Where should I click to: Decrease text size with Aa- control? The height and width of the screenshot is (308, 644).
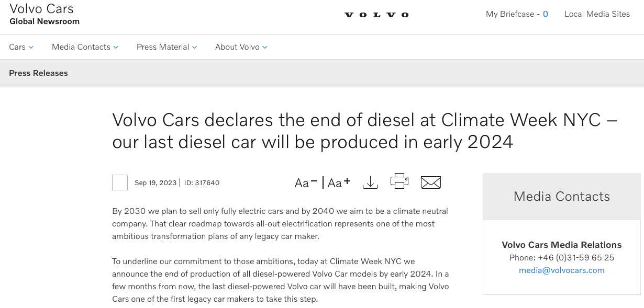(x=306, y=182)
